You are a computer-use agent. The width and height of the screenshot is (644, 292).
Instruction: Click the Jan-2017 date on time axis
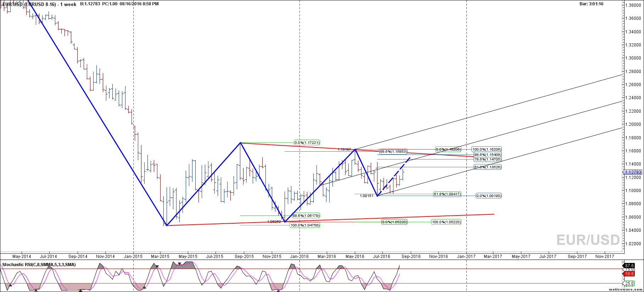466,256
